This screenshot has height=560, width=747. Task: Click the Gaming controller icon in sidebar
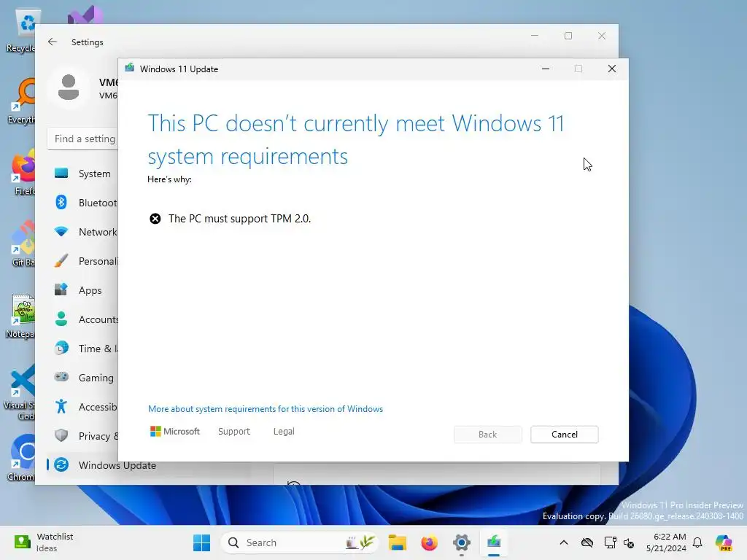coord(61,377)
